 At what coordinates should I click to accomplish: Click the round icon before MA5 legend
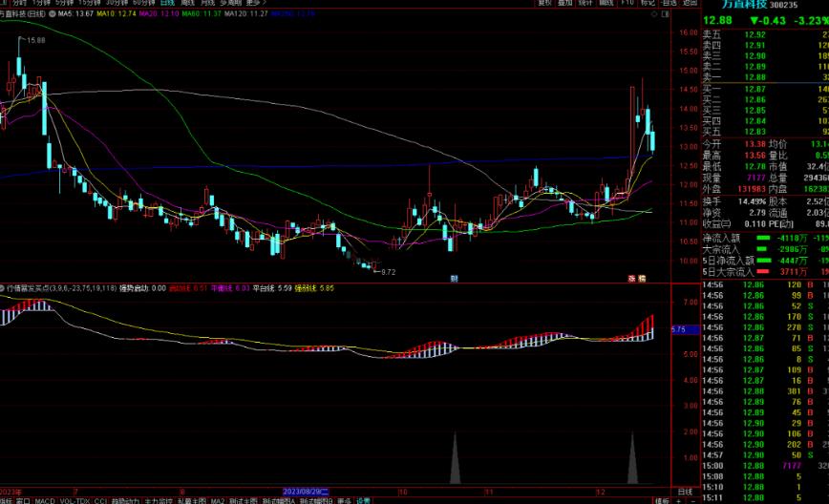point(52,14)
